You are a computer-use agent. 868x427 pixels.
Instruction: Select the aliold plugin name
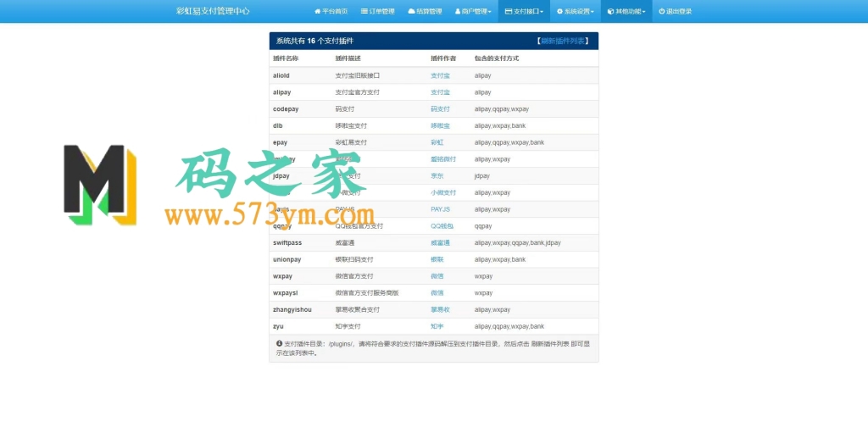(281, 75)
